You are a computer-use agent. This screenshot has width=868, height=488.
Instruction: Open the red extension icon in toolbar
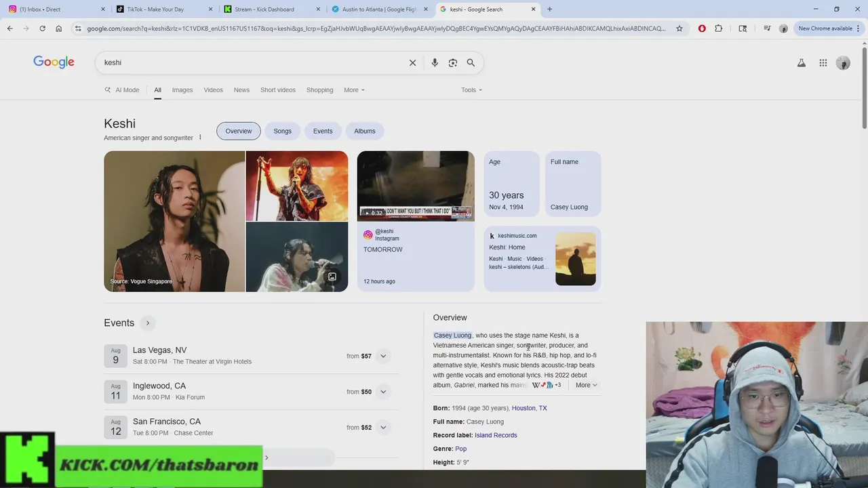(702, 28)
